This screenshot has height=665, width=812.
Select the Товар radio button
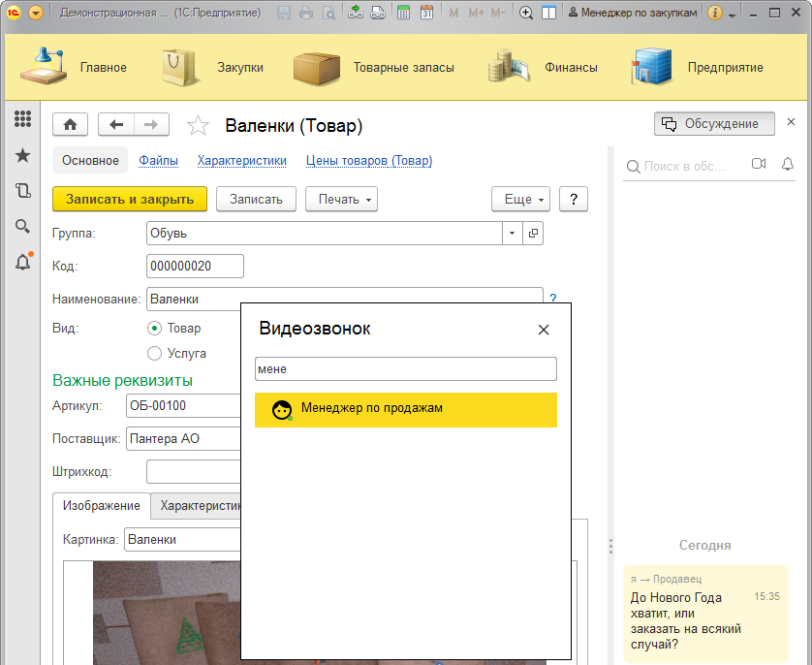point(154,329)
